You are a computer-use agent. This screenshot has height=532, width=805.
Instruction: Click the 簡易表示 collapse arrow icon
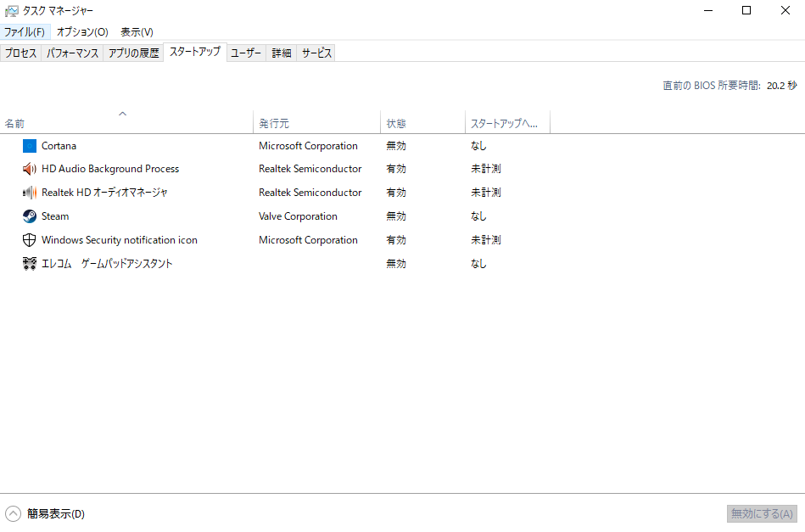point(13,513)
